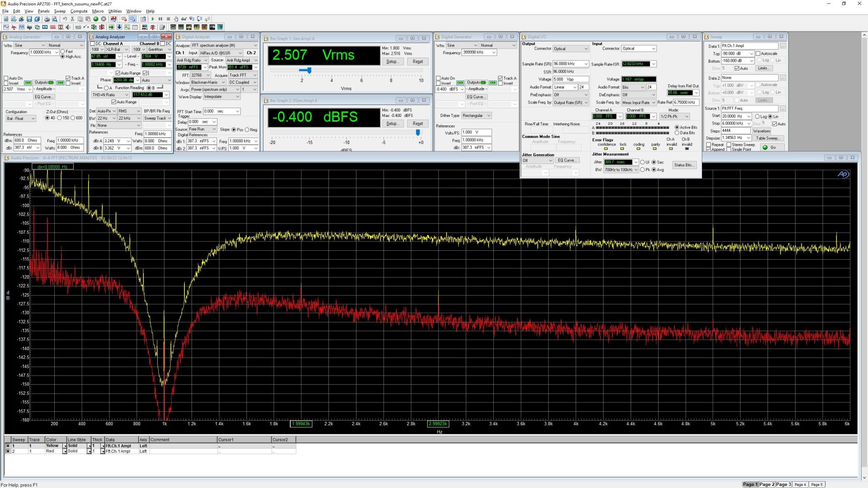The height and width of the screenshot is (488, 868).
Task: Click the Save All toolbar icon
Action: [37, 19]
